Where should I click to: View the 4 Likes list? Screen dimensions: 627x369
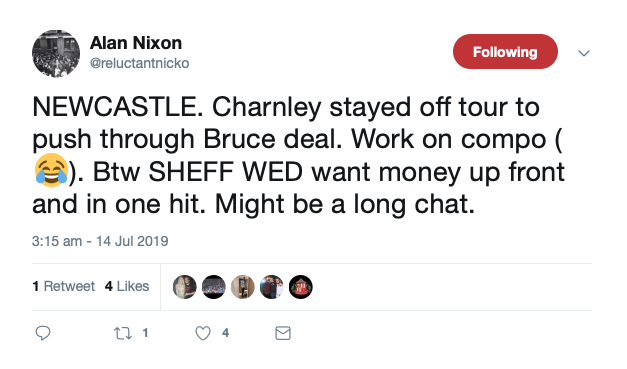point(127,286)
